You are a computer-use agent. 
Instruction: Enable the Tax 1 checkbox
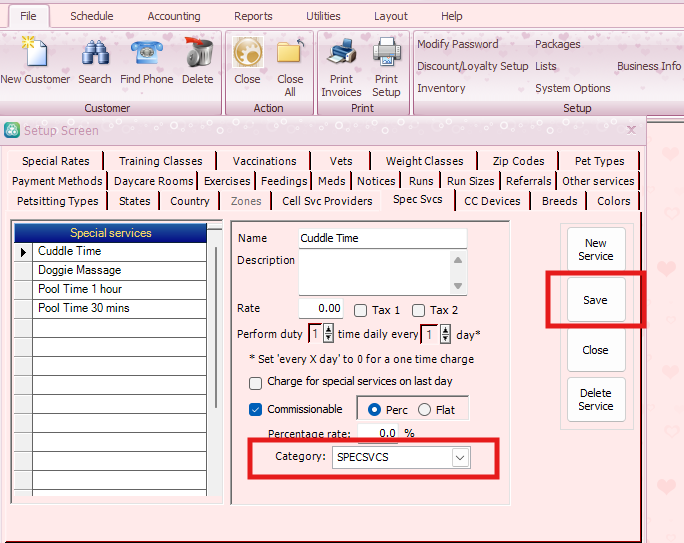click(361, 310)
